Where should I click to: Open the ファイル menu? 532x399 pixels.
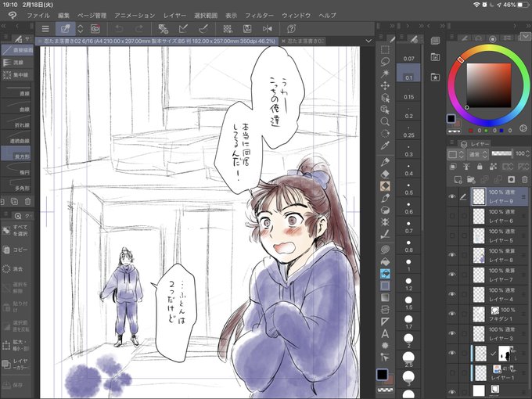38,16
